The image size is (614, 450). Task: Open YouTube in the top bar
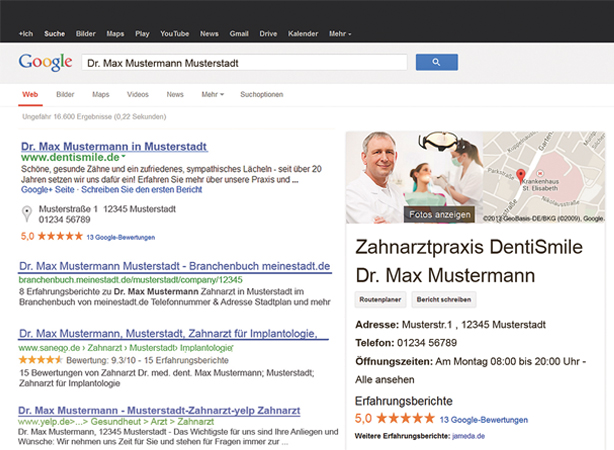175,34
